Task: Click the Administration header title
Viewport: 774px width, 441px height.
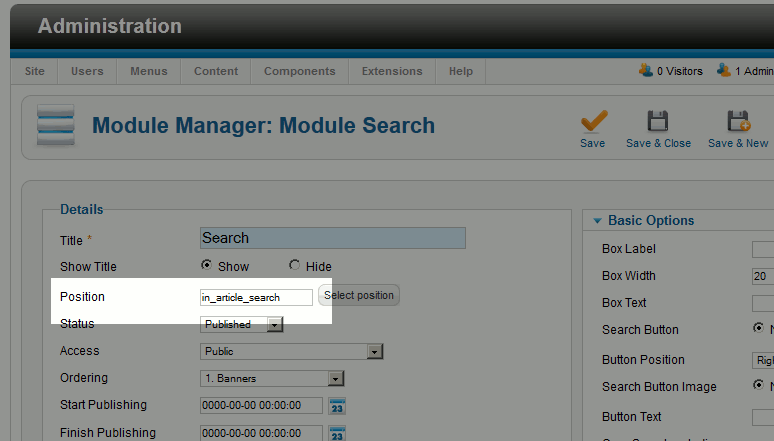Action: [110, 26]
